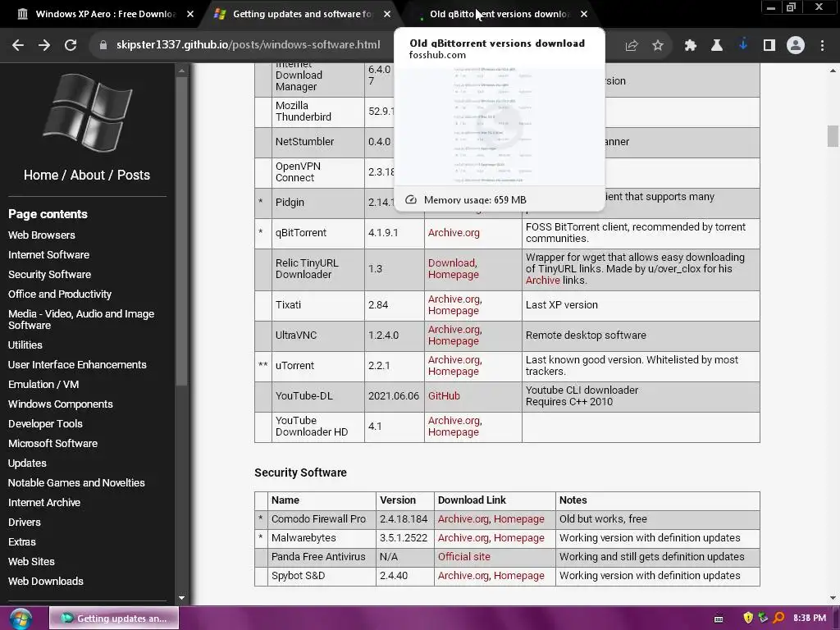The height and width of the screenshot is (630, 840).
Task: Click the Windows logo site image
Action: pos(87,113)
